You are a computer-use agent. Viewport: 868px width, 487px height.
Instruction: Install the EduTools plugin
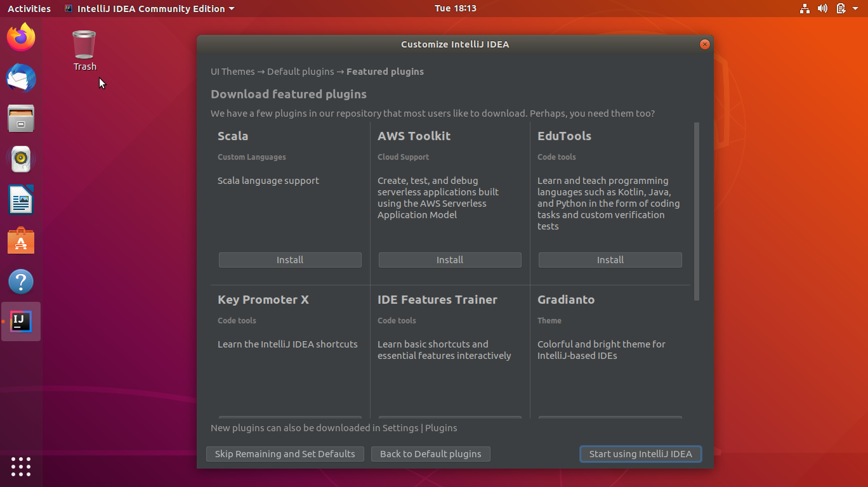[610, 259]
